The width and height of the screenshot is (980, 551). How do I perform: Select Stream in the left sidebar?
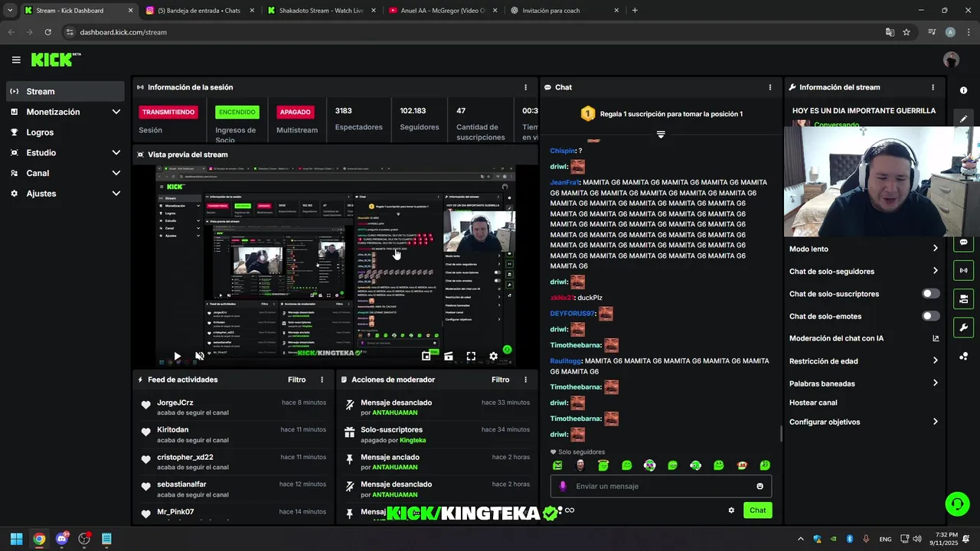[x=65, y=91]
